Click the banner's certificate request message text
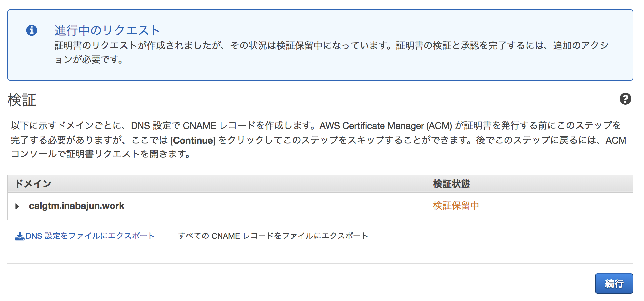This screenshot has height=301, width=644. [331, 46]
